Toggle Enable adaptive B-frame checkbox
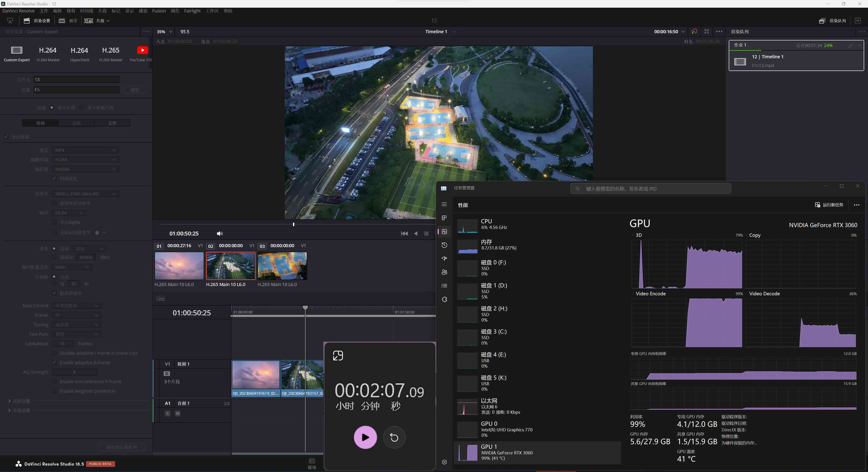The width and height of the screenshot is (868, 472). [x=54, y=362]
